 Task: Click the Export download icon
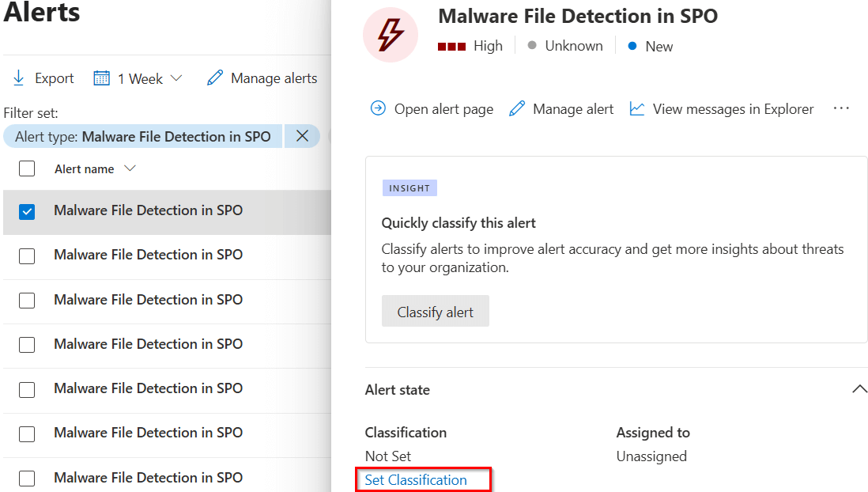click(x=17, y=77)
